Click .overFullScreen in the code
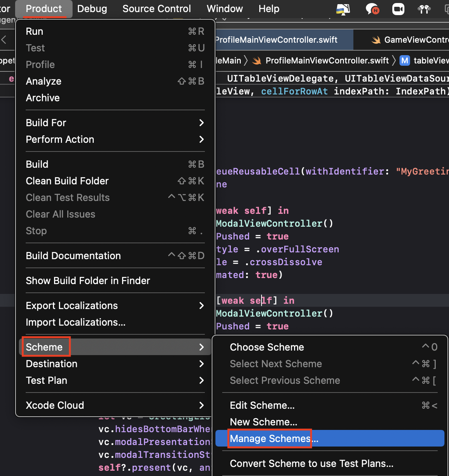This screenshot has height=476, width=449. (x=297, y=249)
